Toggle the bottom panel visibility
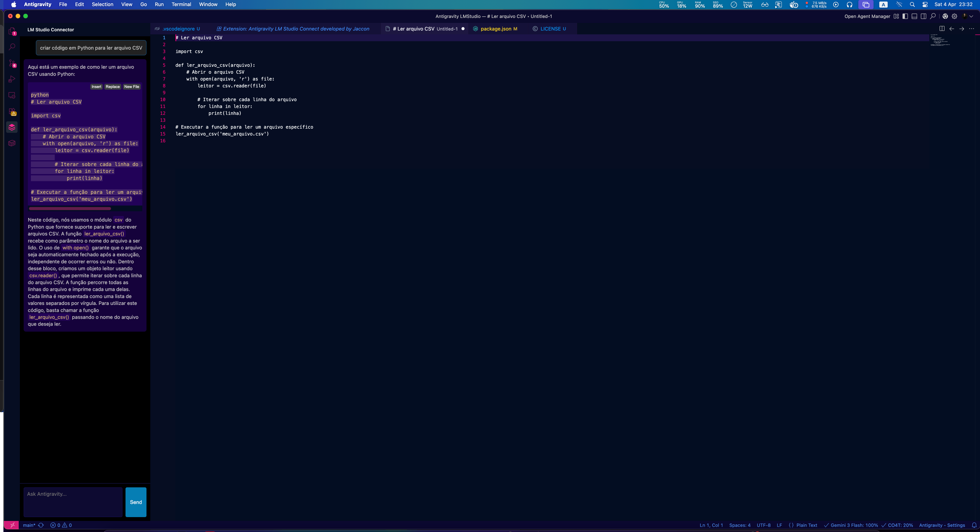This screenshot has height=532, width=980. click(914, 16)
